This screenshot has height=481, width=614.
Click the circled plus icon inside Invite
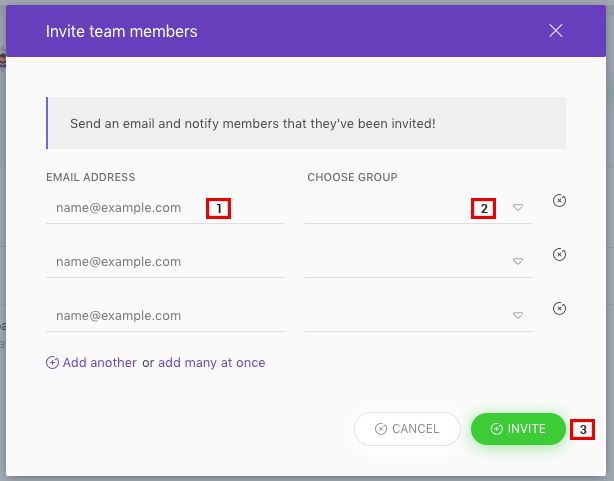(497, 429)
